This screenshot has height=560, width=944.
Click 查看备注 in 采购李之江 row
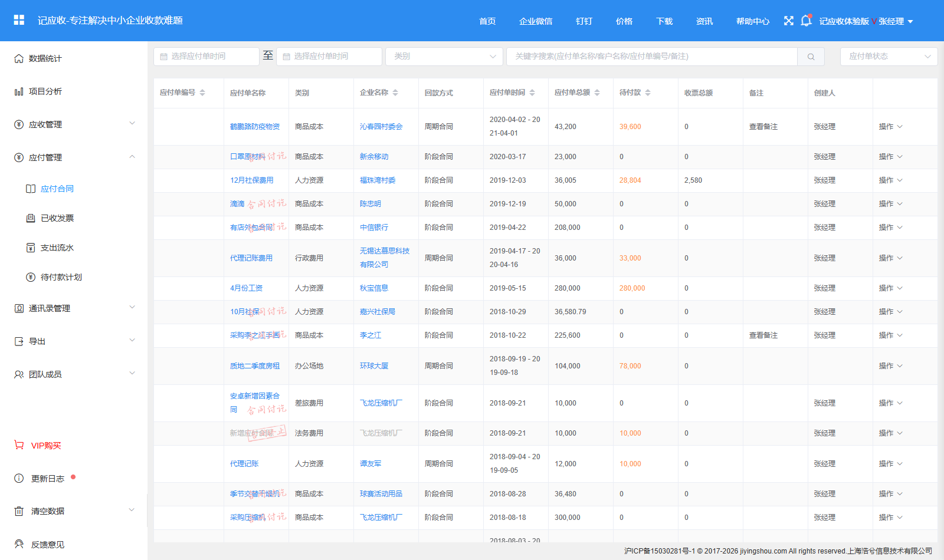[x=763, y=335]
